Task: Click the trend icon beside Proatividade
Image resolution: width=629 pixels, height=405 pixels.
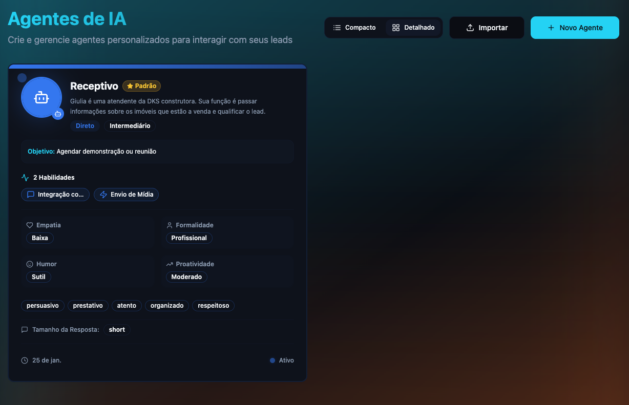Action: 168,264
